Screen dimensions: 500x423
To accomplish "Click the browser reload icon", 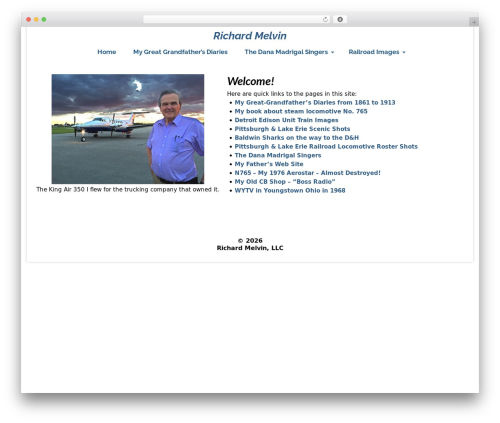I will [325, 20].
